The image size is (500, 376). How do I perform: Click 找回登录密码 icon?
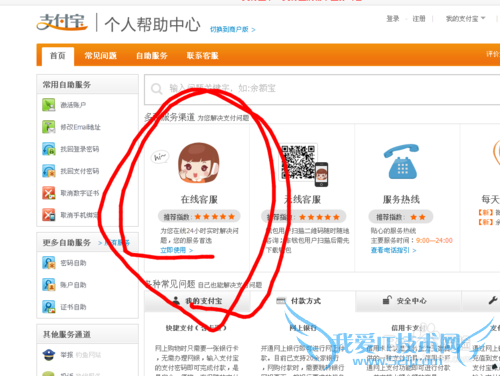(49, 149)
